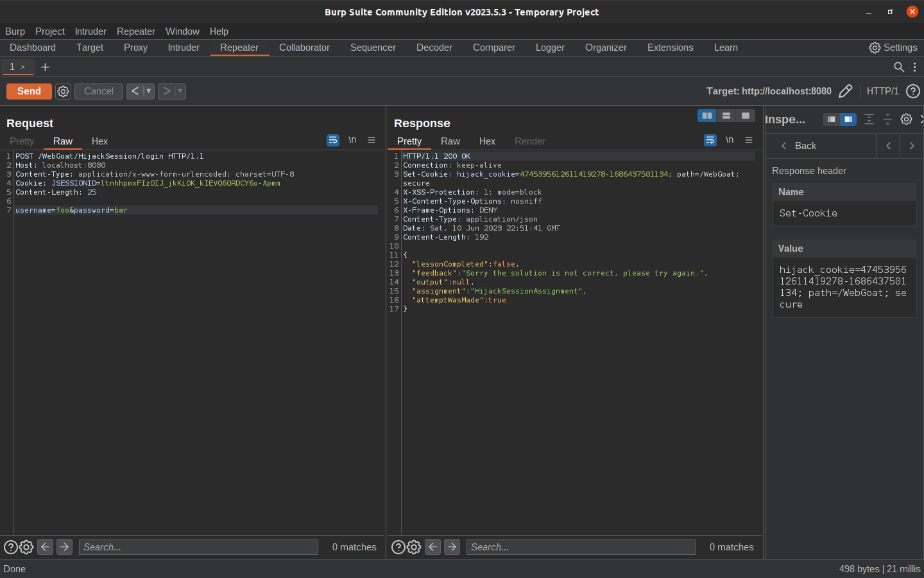
Task: Open send options gear next to Send
Action: [x=63, y=91]
